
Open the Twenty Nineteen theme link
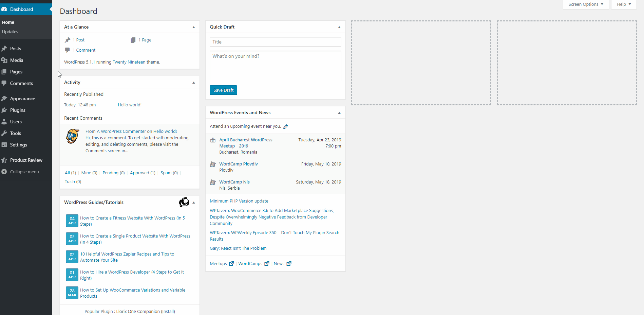tap(129, 62)
